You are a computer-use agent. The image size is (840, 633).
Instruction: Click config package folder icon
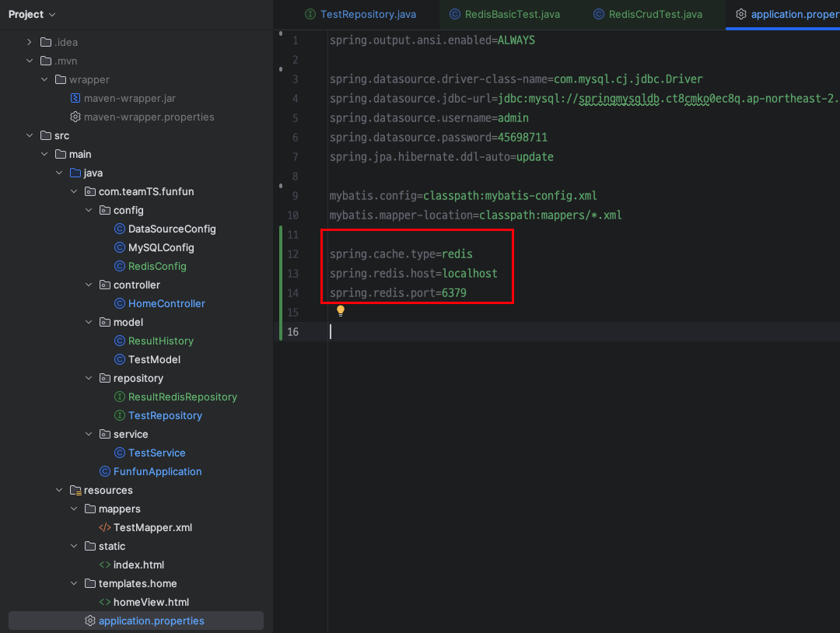point(105,211)
